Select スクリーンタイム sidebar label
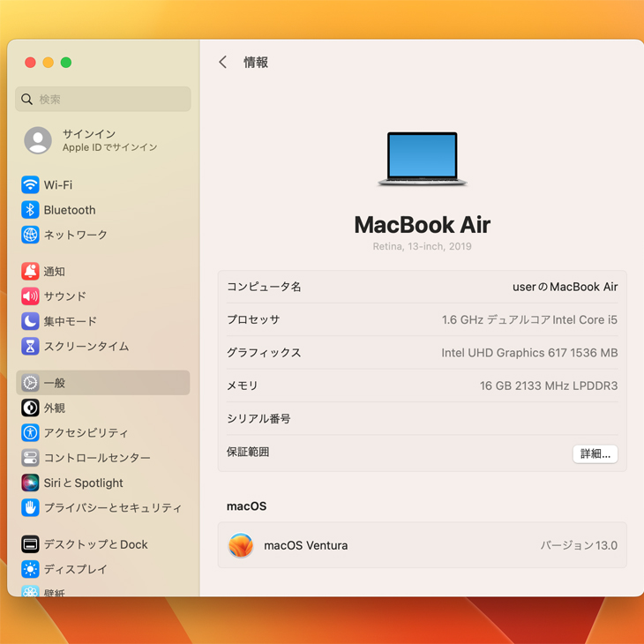This screenshot has width=644, height=644. point(86,346)
